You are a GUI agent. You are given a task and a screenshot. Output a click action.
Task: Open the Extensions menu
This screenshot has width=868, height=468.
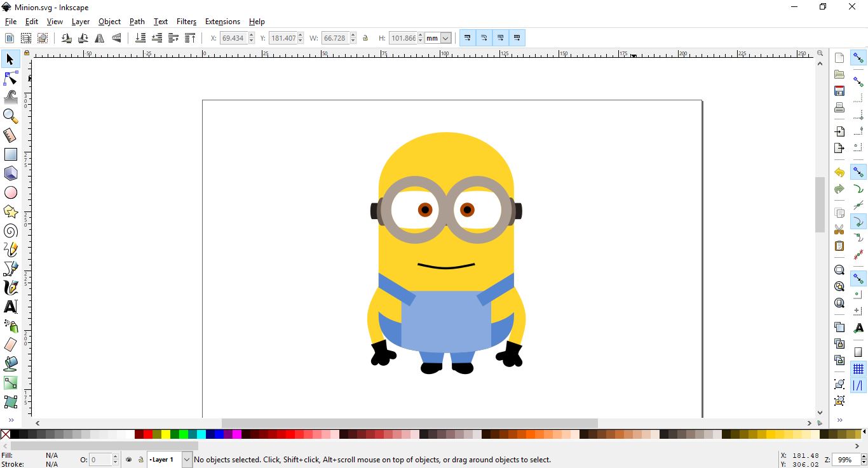click(222, 22)
